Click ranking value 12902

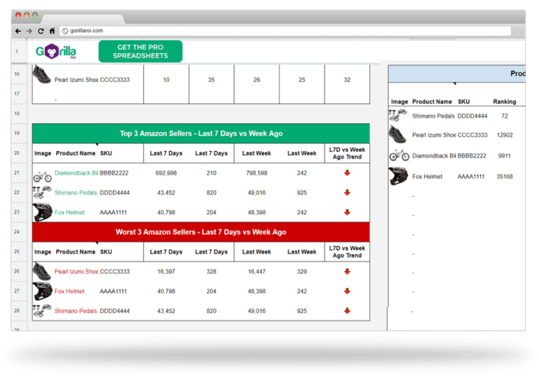point(504,135)
